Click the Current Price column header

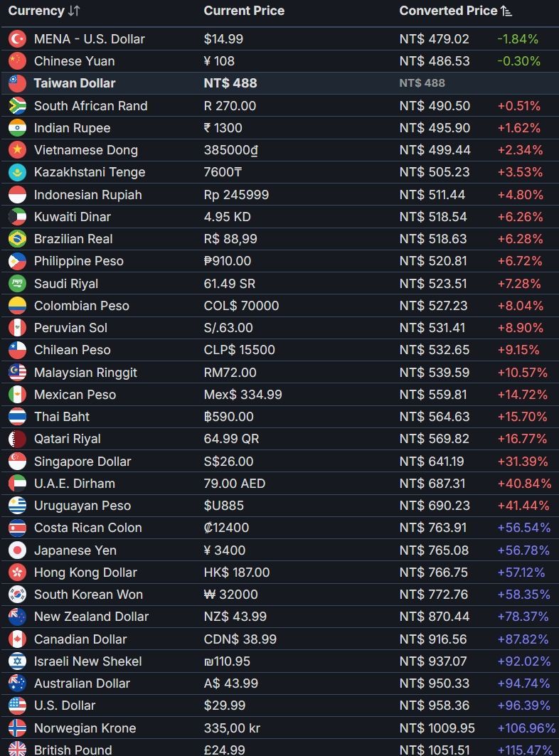[244, 11]
